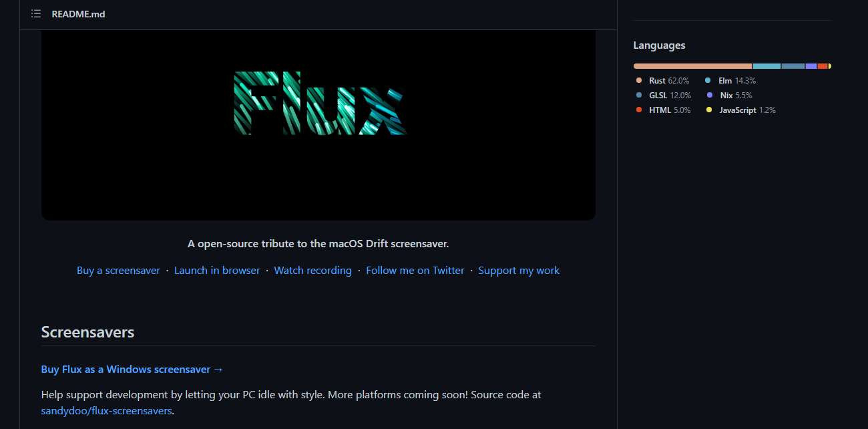Select the Rust 62.0% language entry
The width and height of the screenshot is (868, 429).
[663, 81]
